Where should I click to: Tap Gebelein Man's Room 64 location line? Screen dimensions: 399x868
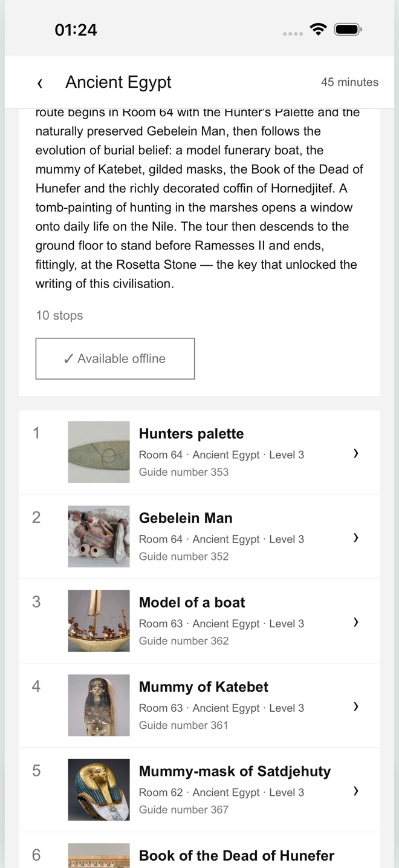tap(221, 539)
